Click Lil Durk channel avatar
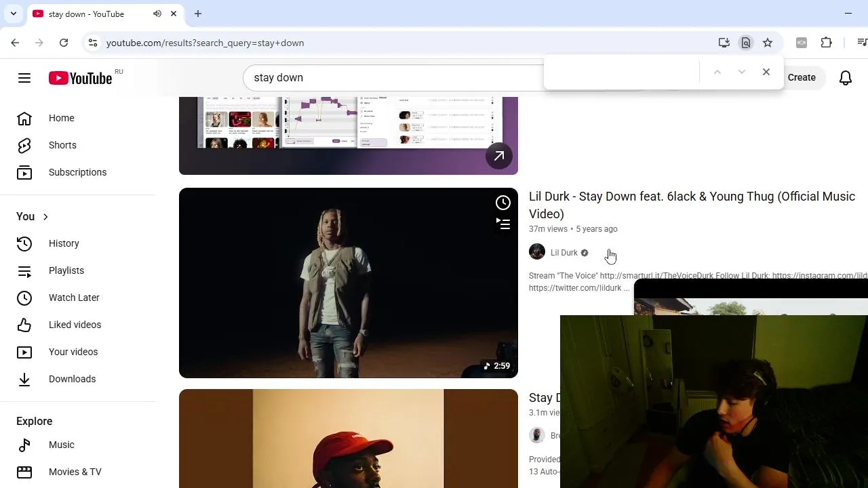868x488 pixels. pos(537,252)
